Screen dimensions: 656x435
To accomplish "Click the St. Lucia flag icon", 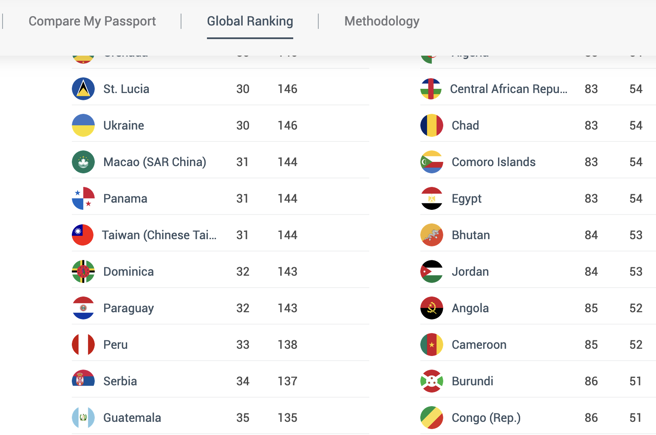I will point(83,89).
